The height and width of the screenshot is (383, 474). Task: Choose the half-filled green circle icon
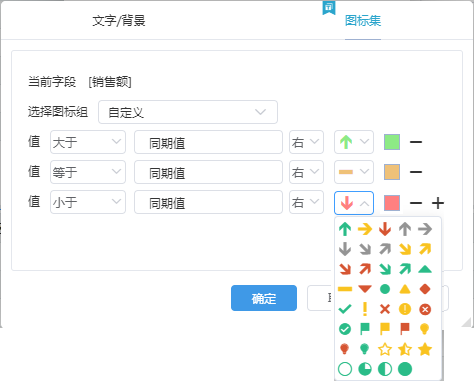click(x=385, y=369)
